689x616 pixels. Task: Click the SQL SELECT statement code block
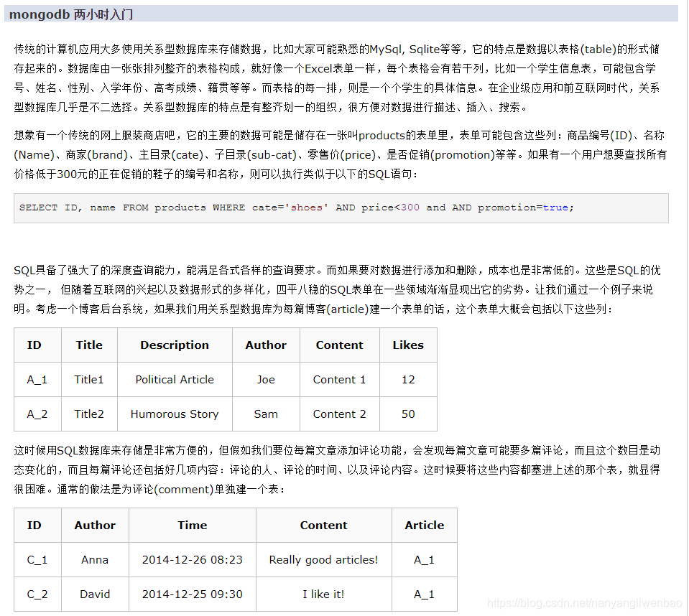point(341,208)
